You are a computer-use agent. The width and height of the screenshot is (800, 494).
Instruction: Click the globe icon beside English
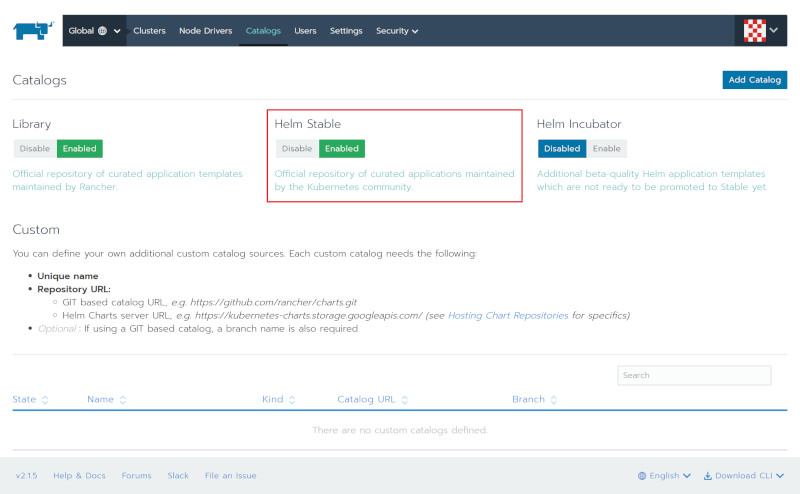pos(642,476)
